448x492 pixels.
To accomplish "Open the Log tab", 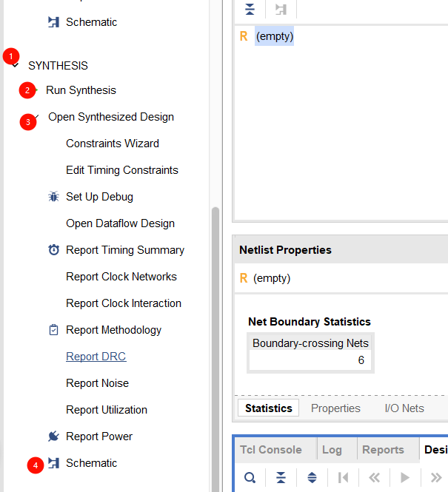I will tap(332, 450).
